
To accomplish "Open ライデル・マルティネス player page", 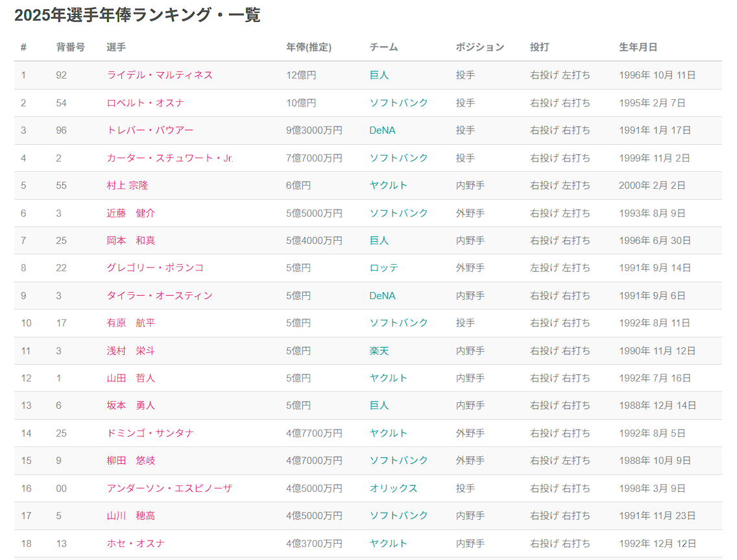I will [x=160, y=75].
